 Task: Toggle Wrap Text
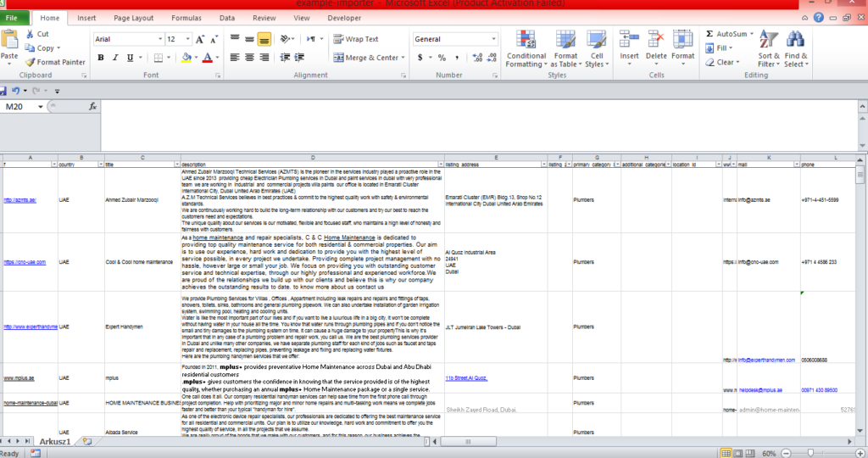355,39
